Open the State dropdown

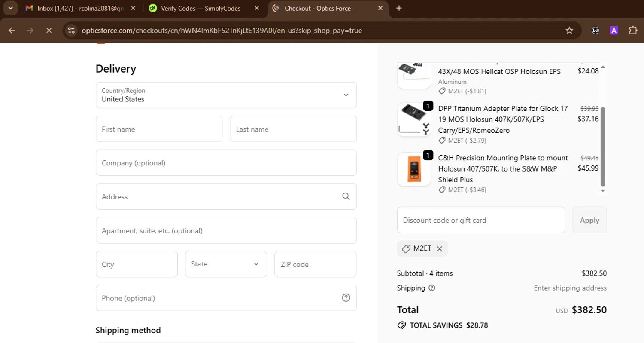pos(226,264)
